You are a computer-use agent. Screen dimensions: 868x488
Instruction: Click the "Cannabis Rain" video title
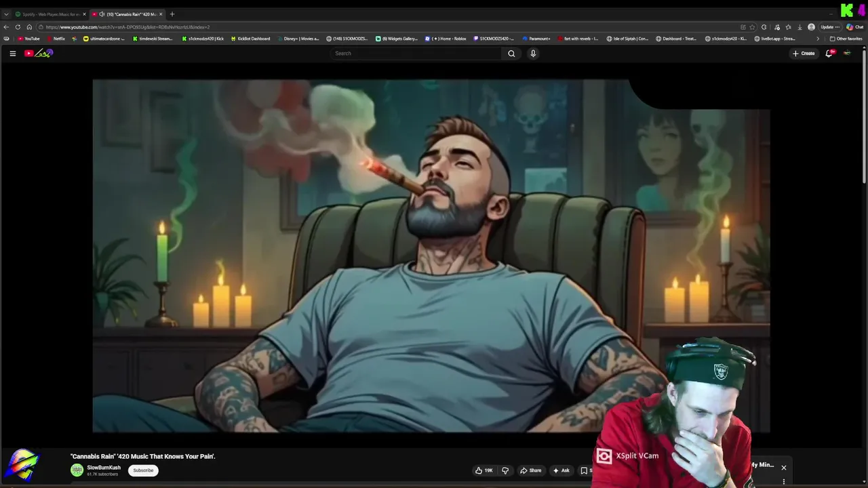pyautogui.click(x=143, y=456)
